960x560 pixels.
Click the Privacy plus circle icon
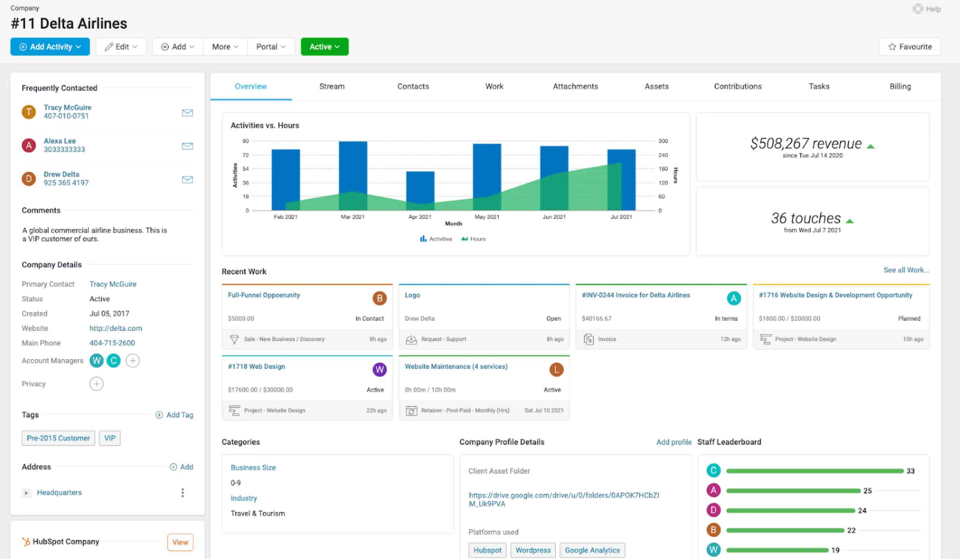(96, 384)
